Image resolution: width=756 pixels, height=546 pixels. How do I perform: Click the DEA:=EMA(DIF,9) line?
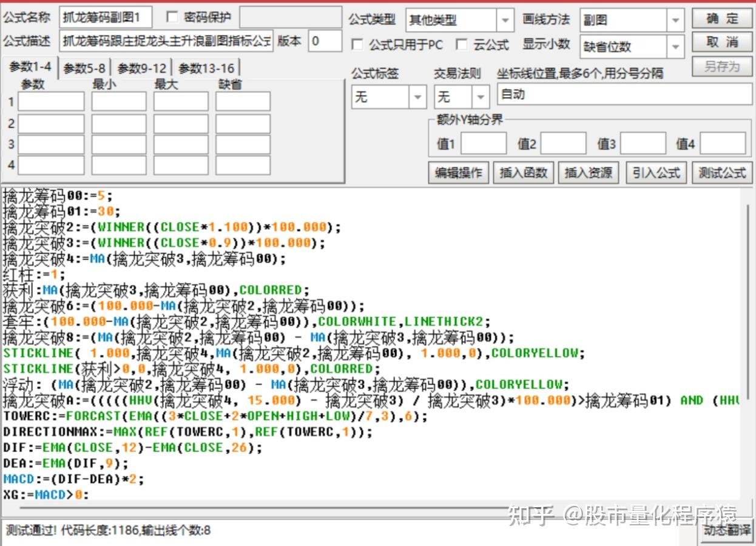(66, 463)
